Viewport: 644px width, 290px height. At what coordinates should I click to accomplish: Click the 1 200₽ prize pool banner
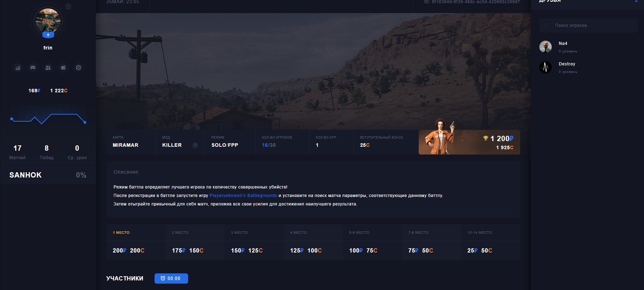(x=469, y=142)
